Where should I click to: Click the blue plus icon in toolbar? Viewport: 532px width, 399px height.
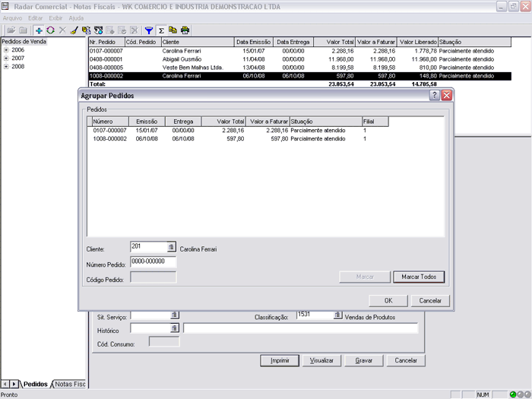(40, 30)
